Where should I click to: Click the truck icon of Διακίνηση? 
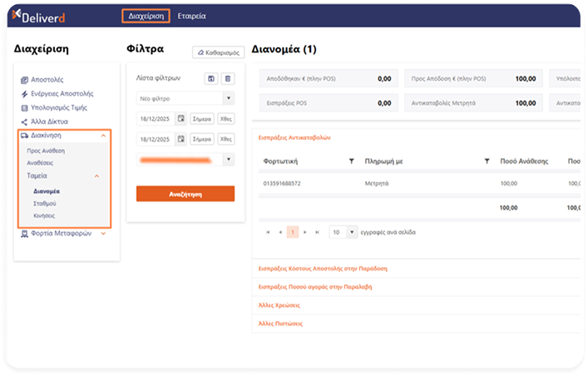24,136
